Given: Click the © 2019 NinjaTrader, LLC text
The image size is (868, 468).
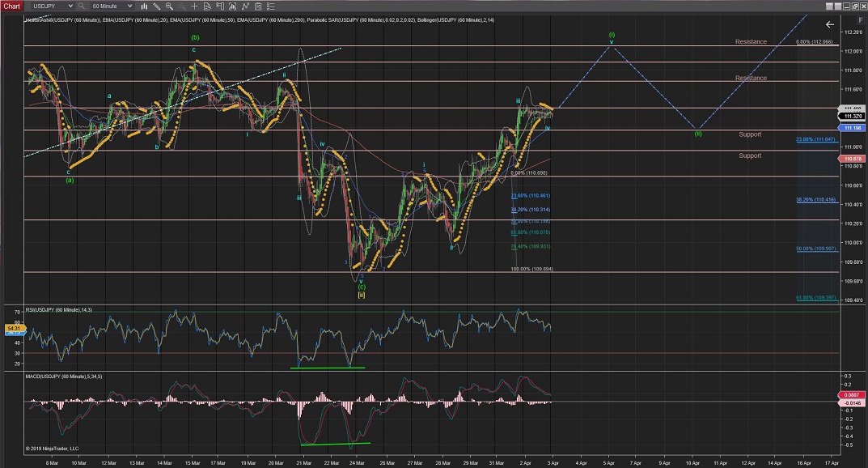Looking at the screenshot, I should [x=52, y=449].
